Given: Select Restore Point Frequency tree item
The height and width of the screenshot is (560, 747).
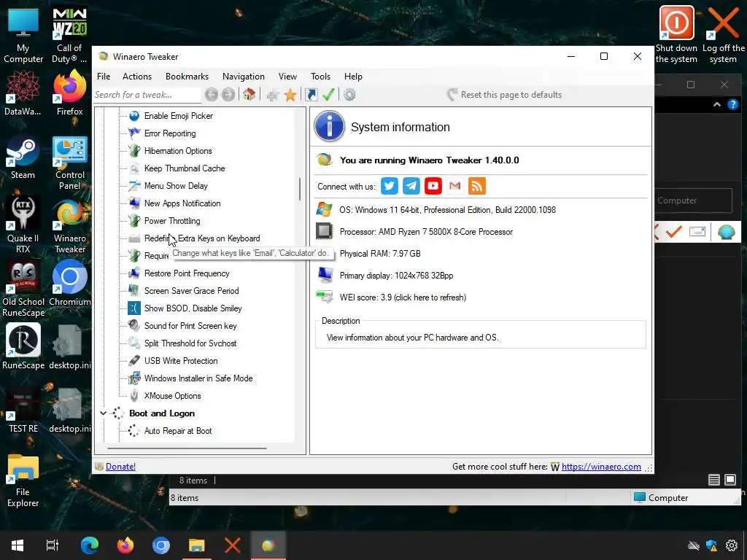Looking at the screenshot, I should [187, 273].
